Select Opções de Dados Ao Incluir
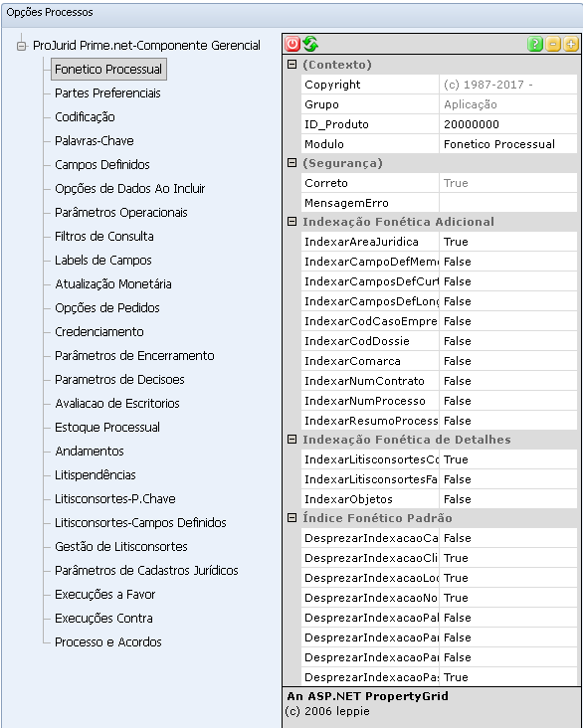583x728 pixels. (129, 189)
